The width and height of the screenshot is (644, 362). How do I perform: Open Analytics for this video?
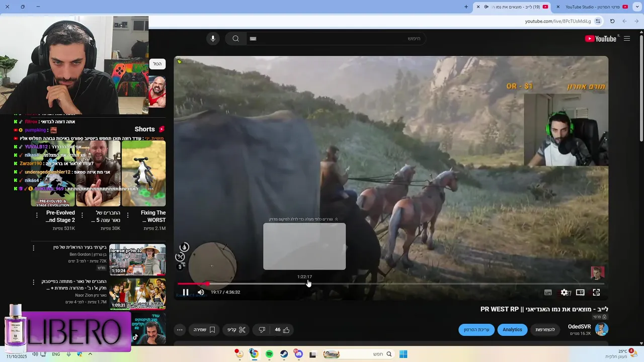click(x=512, y=330)
